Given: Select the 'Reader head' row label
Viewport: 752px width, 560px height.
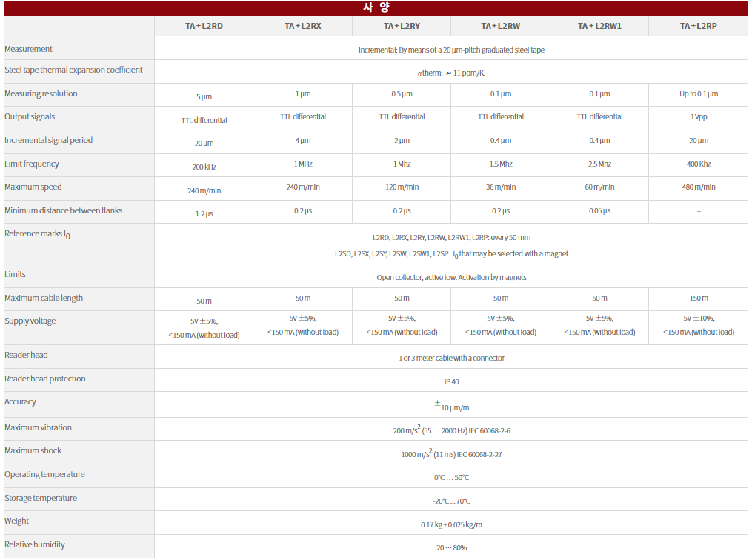Looking at the screenshot, I should click(26, 355).
